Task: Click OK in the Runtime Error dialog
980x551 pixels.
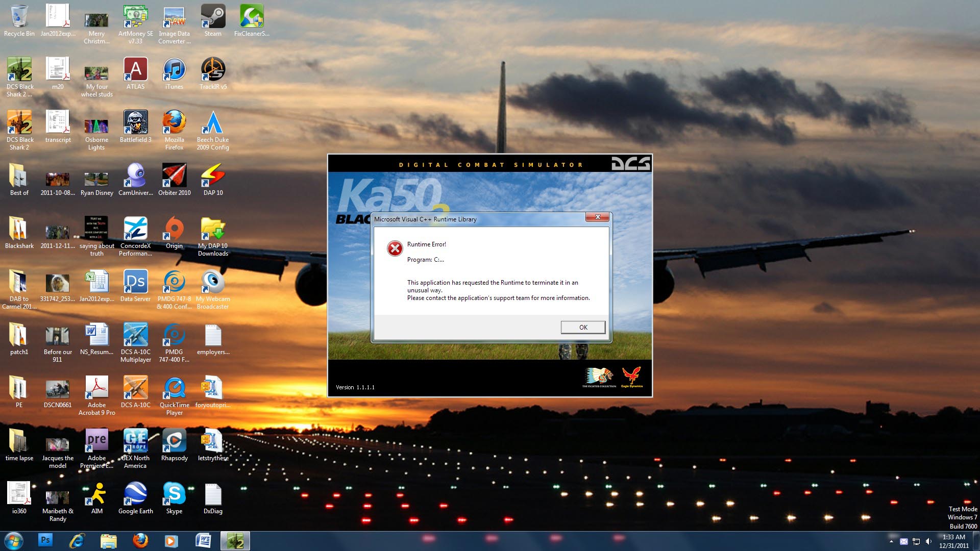Action: (583, 327)
